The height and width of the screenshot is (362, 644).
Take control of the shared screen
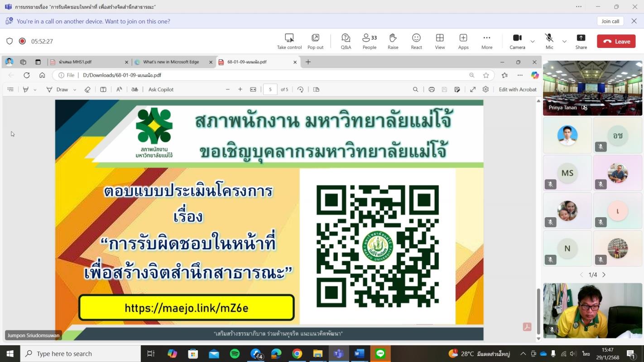tap(289, 41)
